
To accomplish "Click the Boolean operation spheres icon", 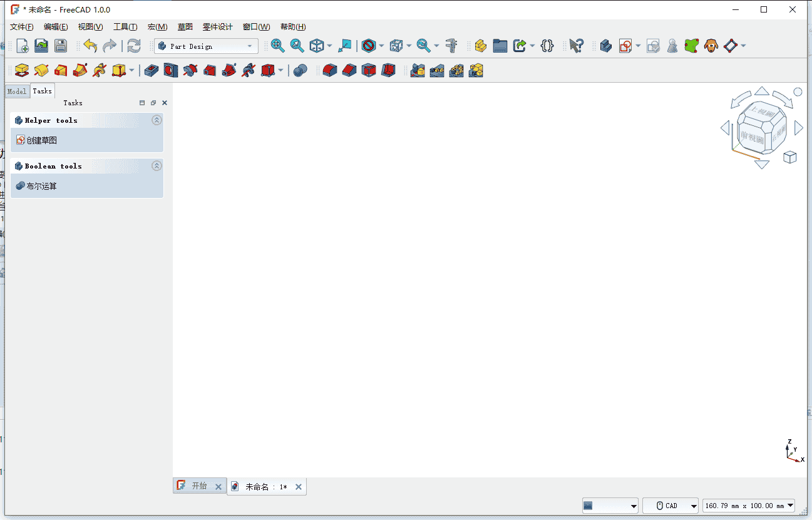I will coord(301,71).
